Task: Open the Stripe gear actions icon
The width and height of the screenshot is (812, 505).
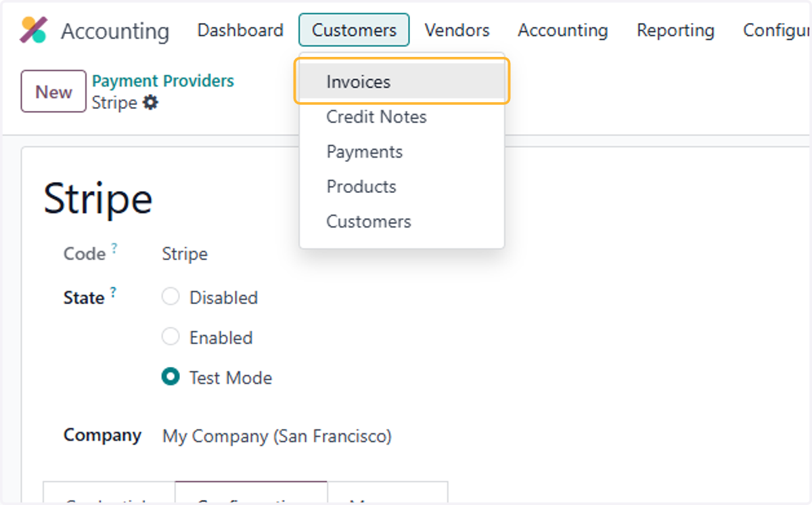Action: 150,103
